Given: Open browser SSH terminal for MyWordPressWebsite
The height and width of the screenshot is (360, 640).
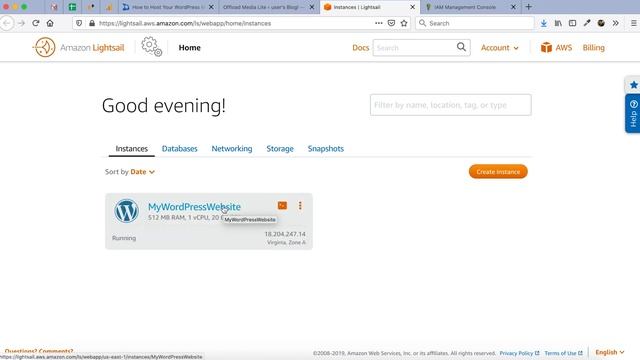Looking at the screenshot, I should click(282, 206).
